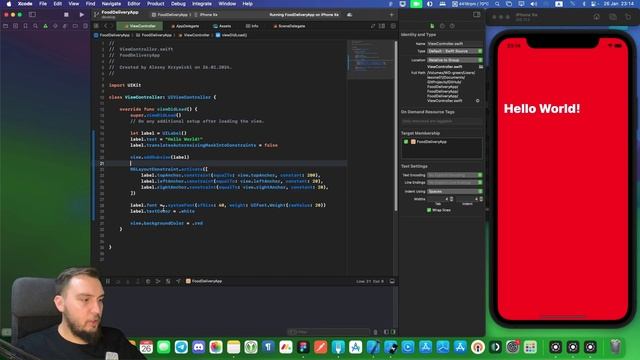Select the File inspector icon
Screen dimensions: 640x360
pyautogui.click(x=432, y=26)
